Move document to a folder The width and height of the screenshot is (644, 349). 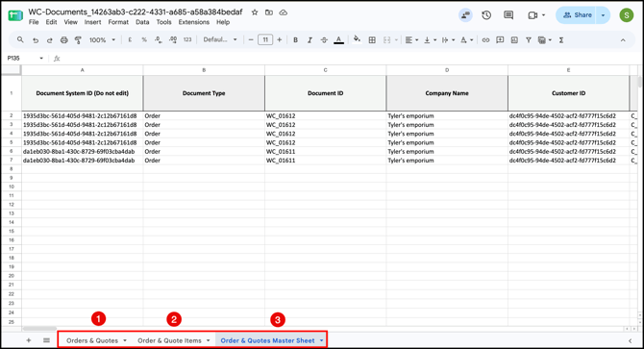pos(269,12)
